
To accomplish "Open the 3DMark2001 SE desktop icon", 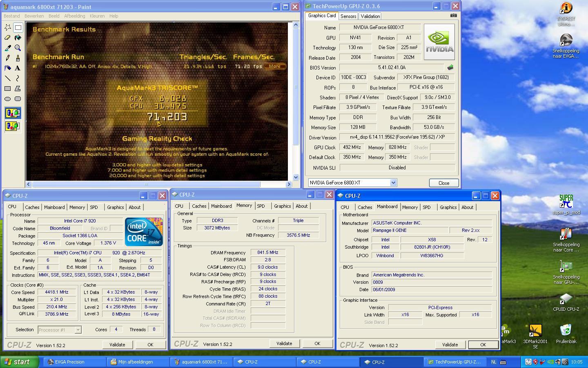I will click(x=535, y=336).
